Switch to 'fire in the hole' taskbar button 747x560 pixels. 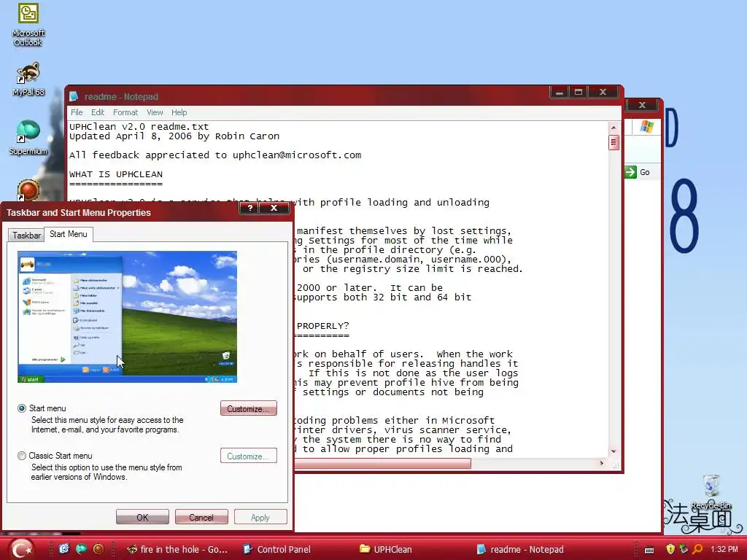[177, 550]
